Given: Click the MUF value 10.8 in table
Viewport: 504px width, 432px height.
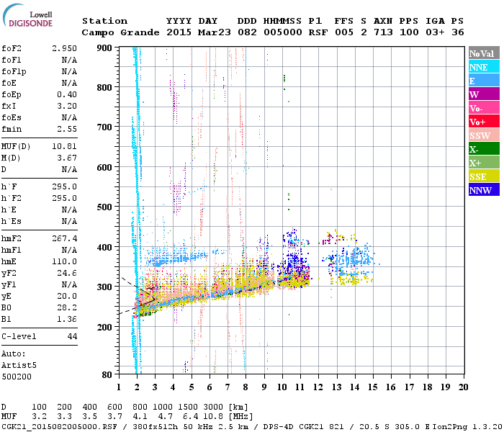Looking at the screenshot, I should [213, 417].
